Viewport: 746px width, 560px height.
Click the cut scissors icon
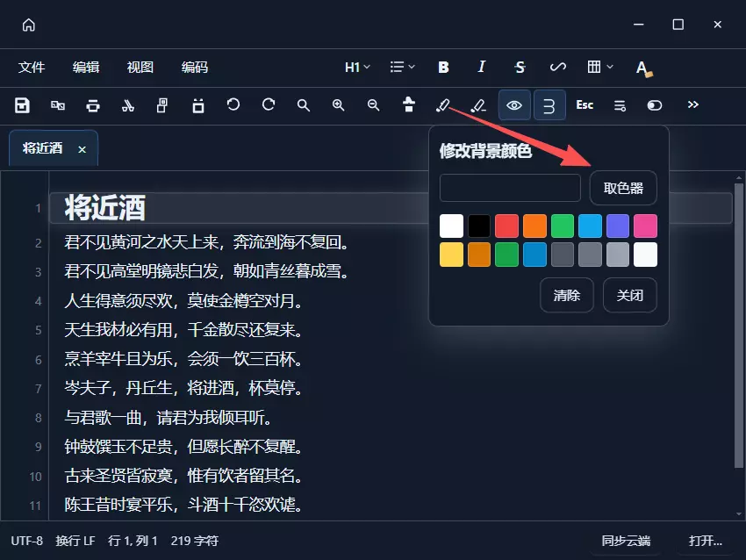[128, 105]
